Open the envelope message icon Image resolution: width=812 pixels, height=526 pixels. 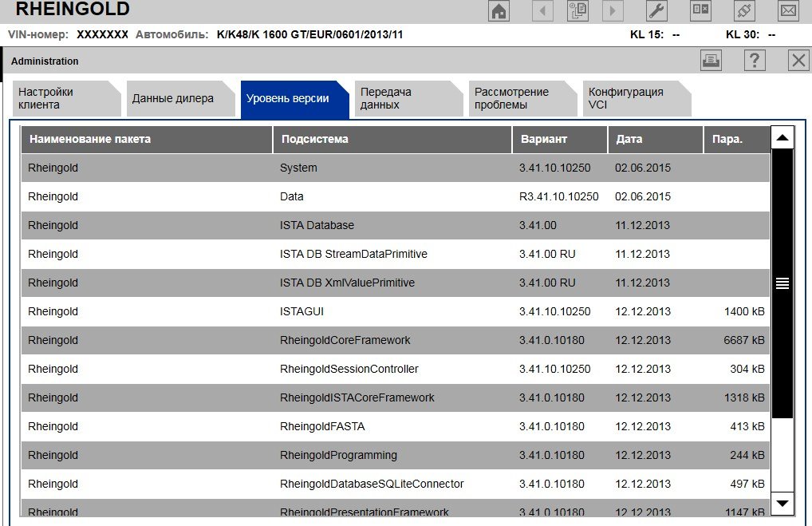(x=788, y=11)
